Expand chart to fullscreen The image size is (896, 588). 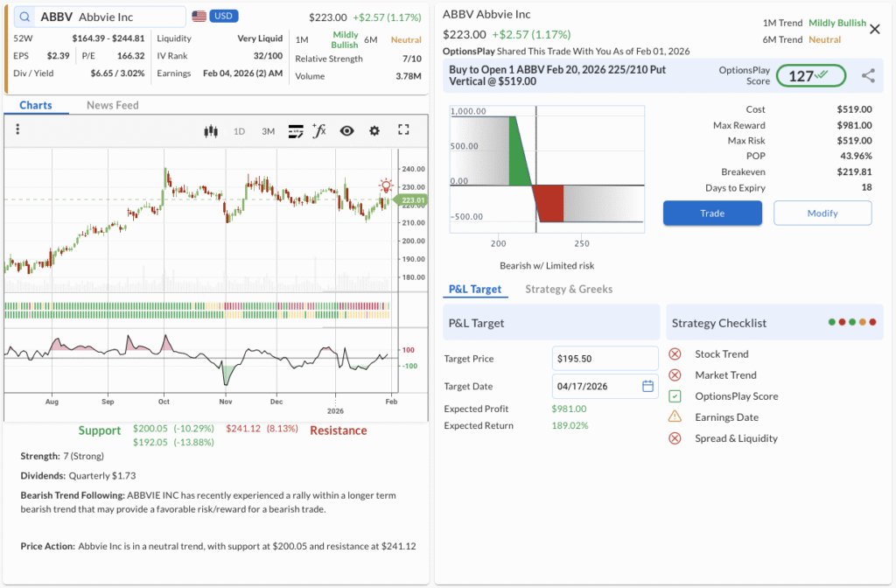pos(403,130)
